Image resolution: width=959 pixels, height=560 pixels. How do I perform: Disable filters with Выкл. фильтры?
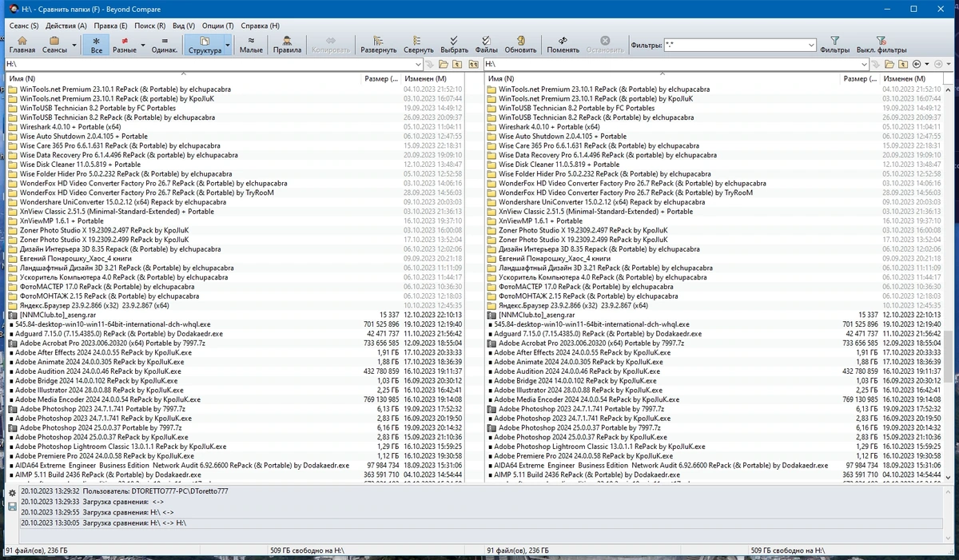pyautogui.click(x=881, y=45)
